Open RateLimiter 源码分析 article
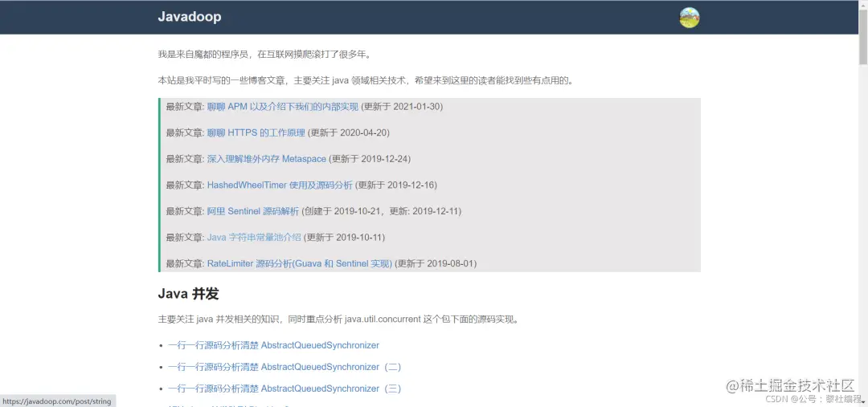This screenshot has width=868, height=407. (x=300, y=264)
